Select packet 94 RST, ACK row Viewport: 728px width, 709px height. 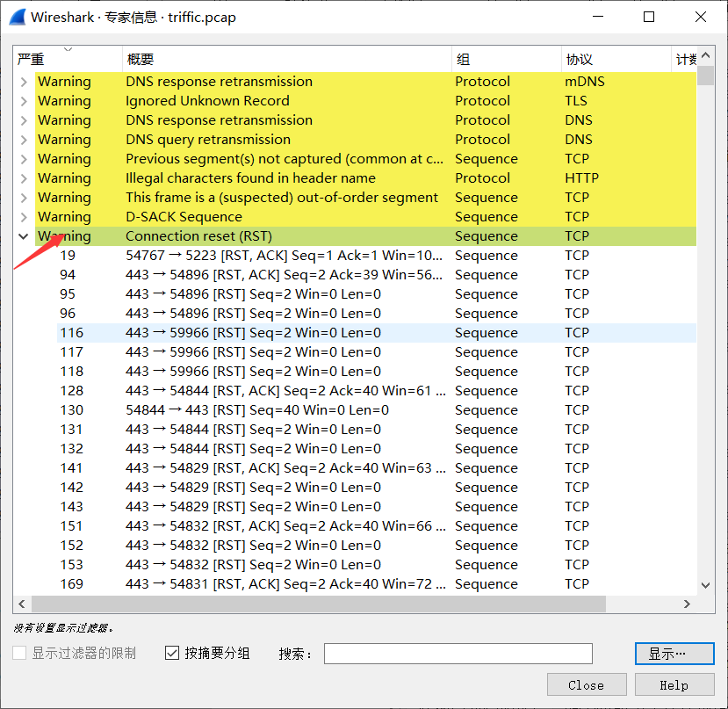tap(377, 275)
